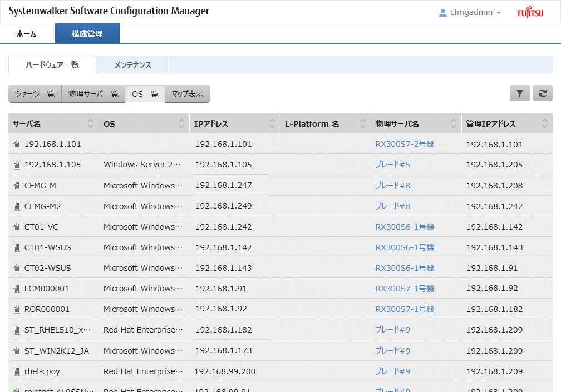Click IP address 192.168.1.173
This screenshot has width=561, height=392.
coord(224,350)
